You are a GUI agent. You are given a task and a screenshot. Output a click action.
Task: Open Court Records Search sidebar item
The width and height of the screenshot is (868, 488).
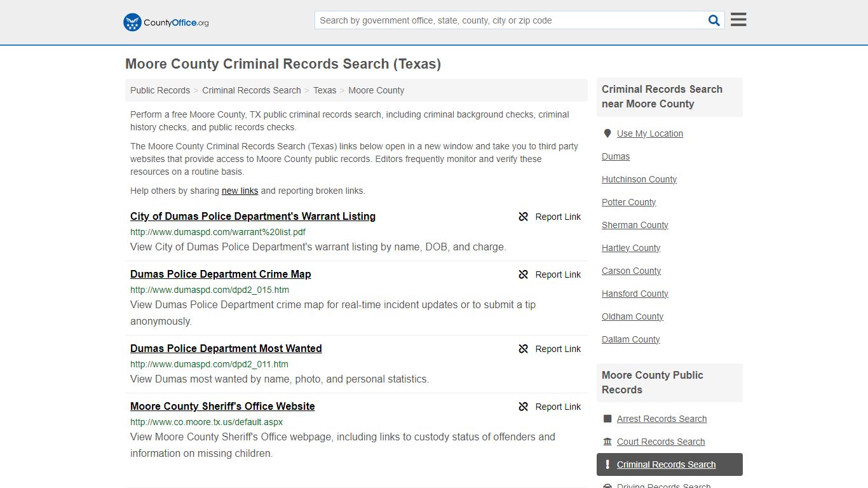click(x=661, y=442)
